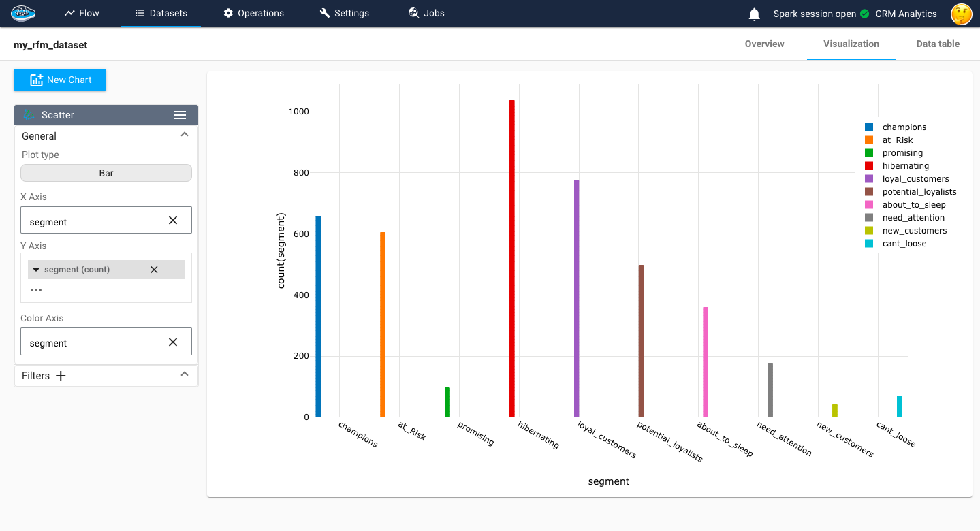The image size is (980, 531).
Task: Expand the segment (count) aggregation dropdown
Action: [x=36, y=269]
